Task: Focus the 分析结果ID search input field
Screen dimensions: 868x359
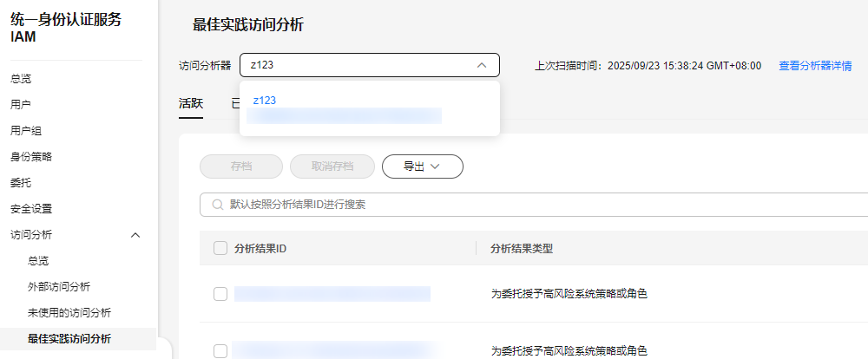Action: point(538,205)
